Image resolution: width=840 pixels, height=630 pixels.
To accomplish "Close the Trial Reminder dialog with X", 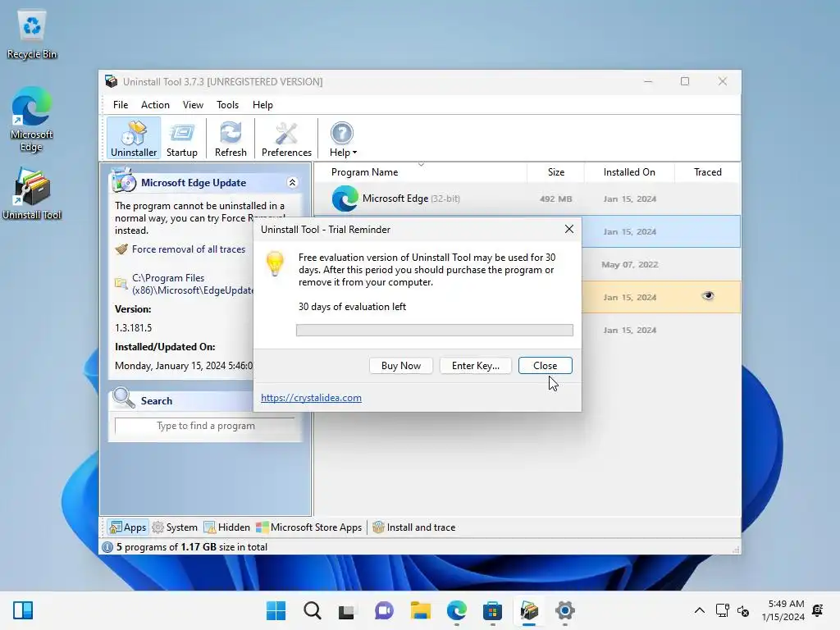I will point(569,230).
